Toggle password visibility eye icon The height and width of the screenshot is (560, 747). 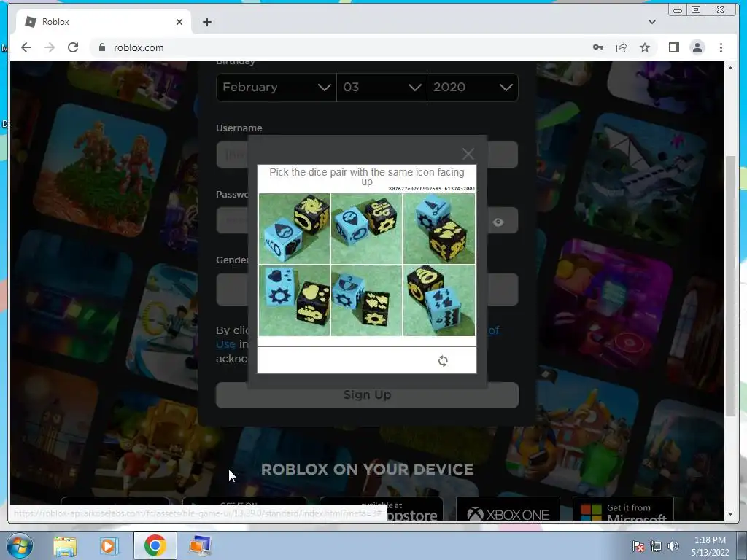(x=498, y=222)
